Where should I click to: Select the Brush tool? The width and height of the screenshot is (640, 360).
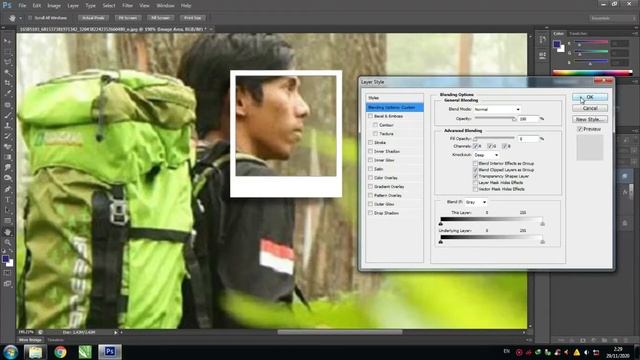8,115
